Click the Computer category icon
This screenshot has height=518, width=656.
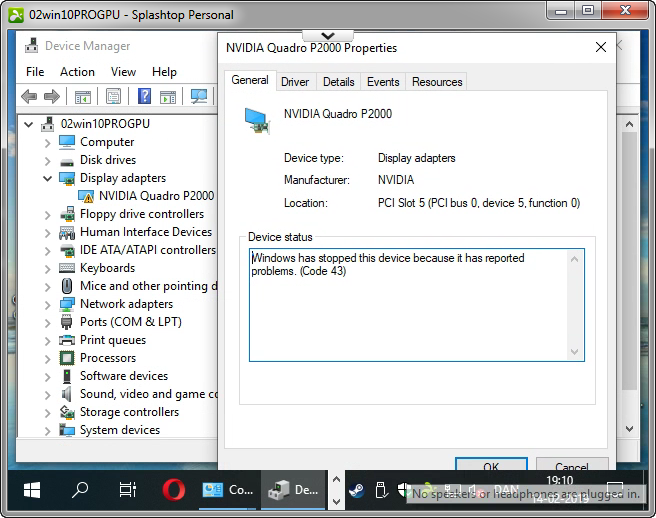(x=67, y=142)
